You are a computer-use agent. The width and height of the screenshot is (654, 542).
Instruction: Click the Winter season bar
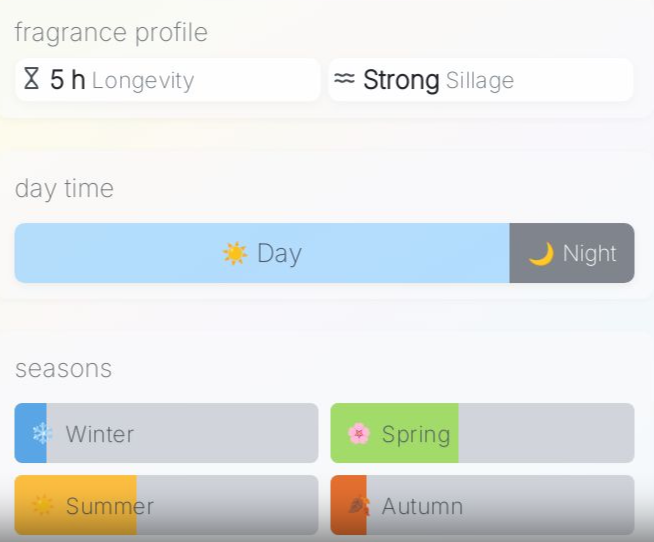point(166,433)
